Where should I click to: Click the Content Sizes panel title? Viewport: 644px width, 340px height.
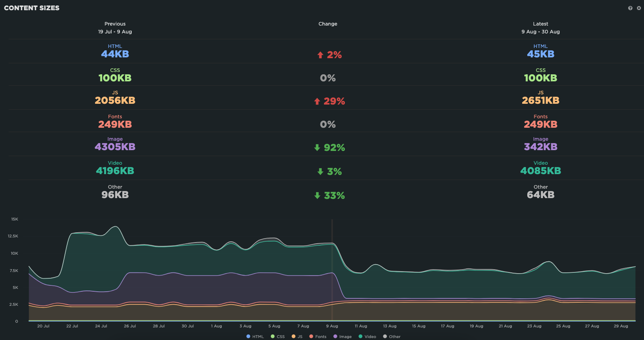pyautogui.click(x=32, y=8)
